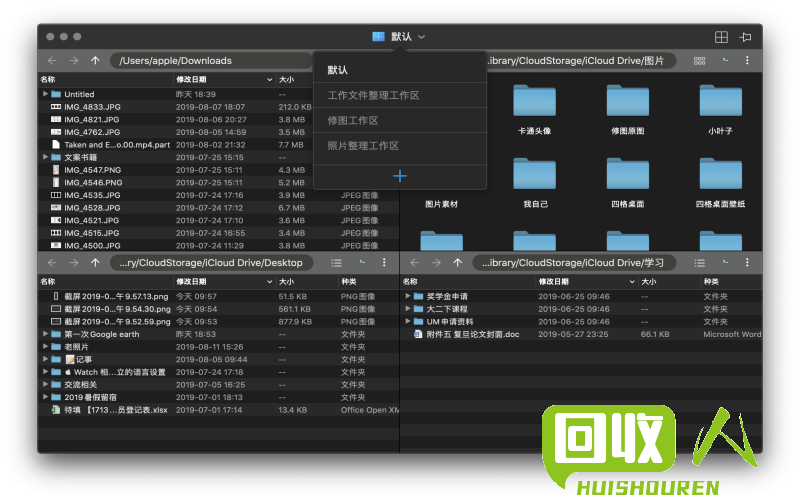Click the /Users/apple/Downloads path field
The image size is (800, 500).
[x=212, y=61]
